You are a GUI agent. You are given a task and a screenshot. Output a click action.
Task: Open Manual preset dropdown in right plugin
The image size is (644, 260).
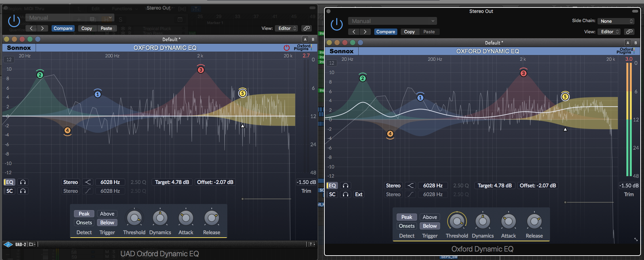393,21
